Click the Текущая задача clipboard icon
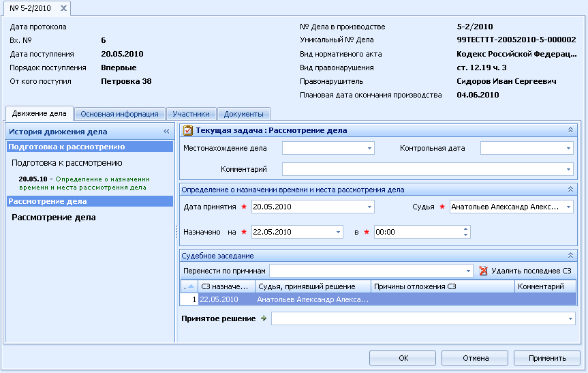588x373 pixels. click(x=187, y=131)
